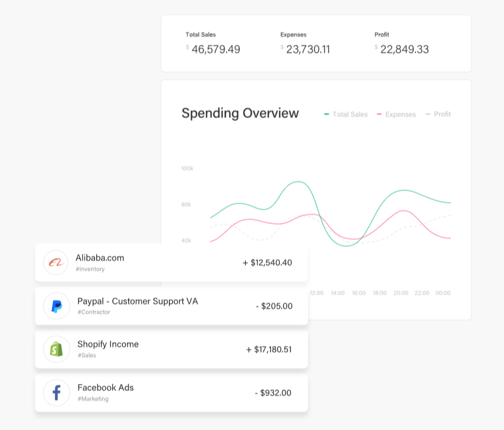Click the dashed gray Profit chart line
The image size is (504, 430).
coord(260,240)
